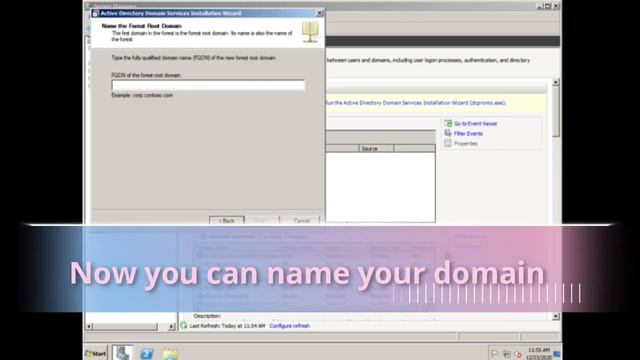This screenshot has width=640, height=360.
Task: Click the Server Manager taskbar icon
Action: coord(123,353)
